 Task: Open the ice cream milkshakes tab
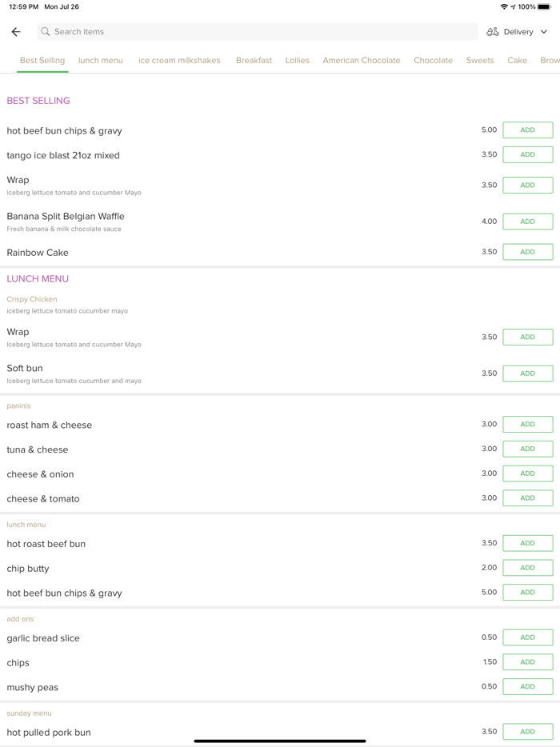179,61
